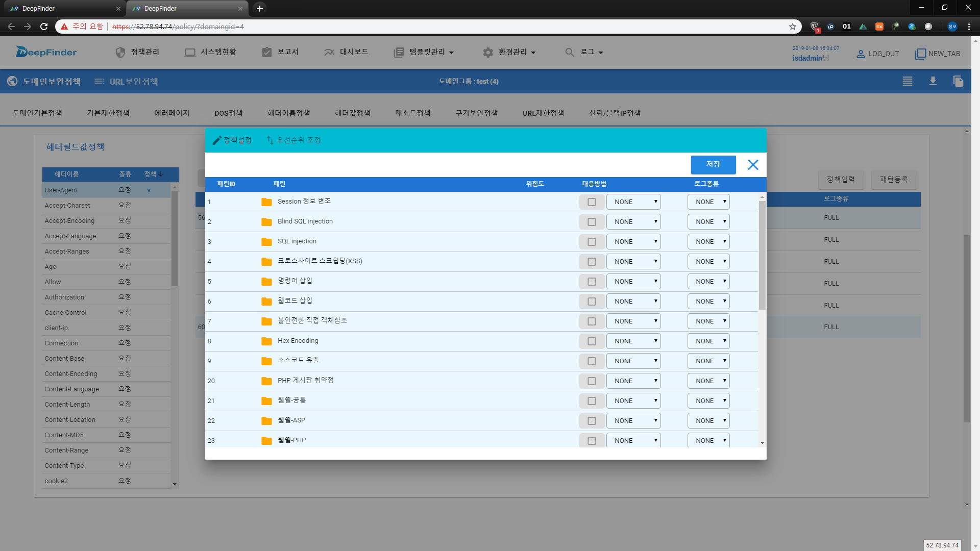Click folder icon for 명령어 삽입
Viewport: 980px width, 551px height.
coord(266,282)
